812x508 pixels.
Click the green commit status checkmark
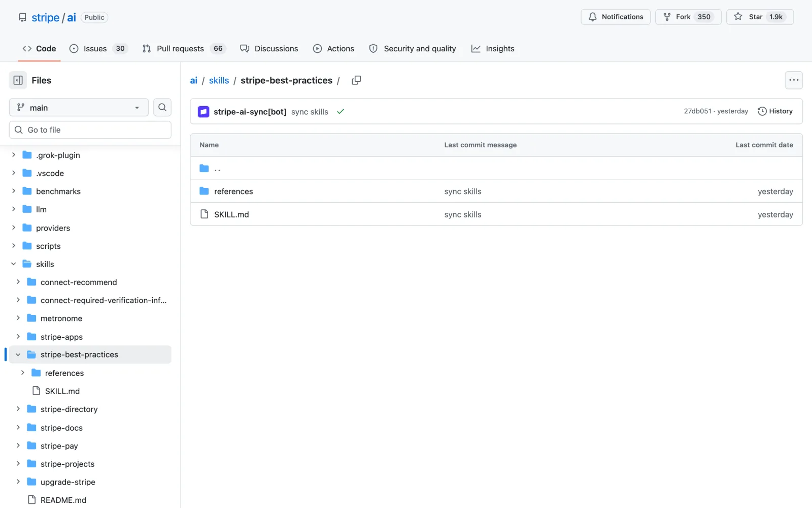pyautogui.click(x=341, y=111)
